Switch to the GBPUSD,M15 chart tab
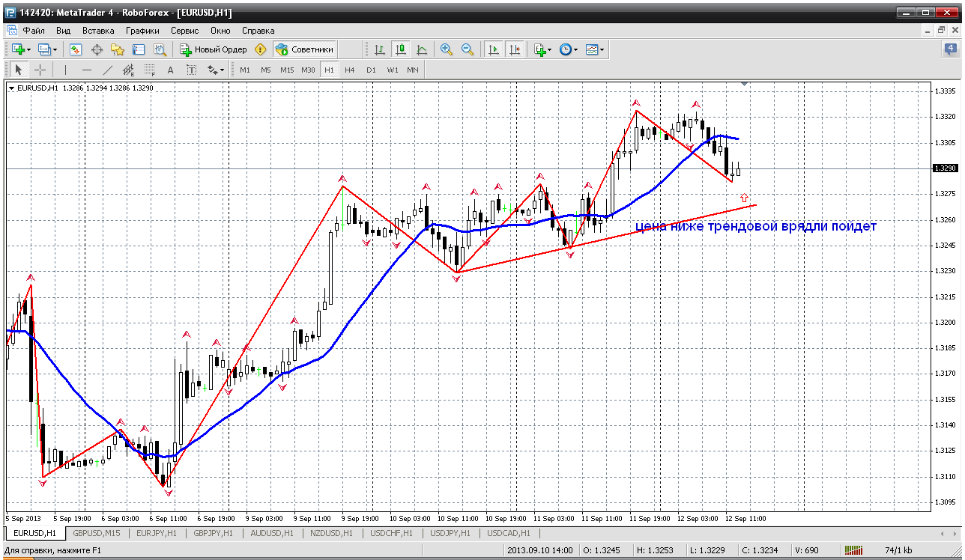The image size is (965, 560). (97, 533)
